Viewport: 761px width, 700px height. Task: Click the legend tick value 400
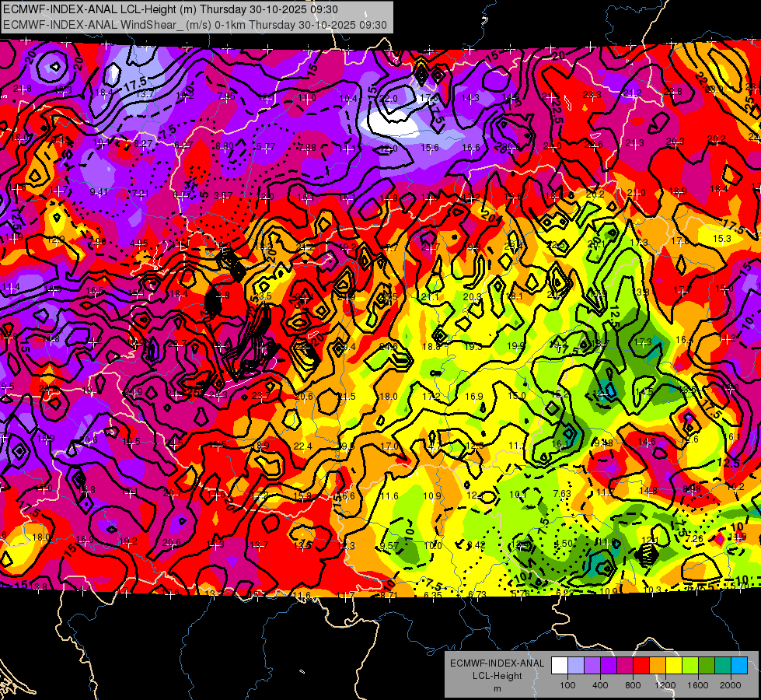pos(600,685)
